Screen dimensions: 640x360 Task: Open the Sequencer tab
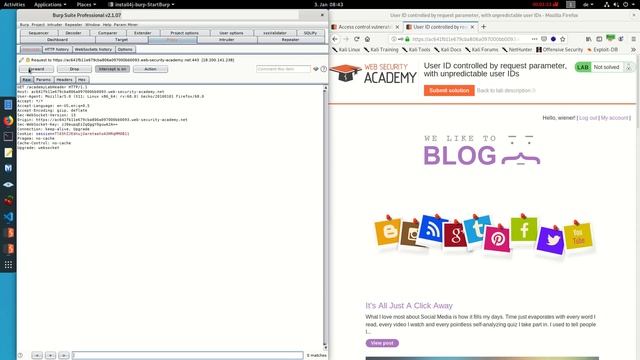39,33
